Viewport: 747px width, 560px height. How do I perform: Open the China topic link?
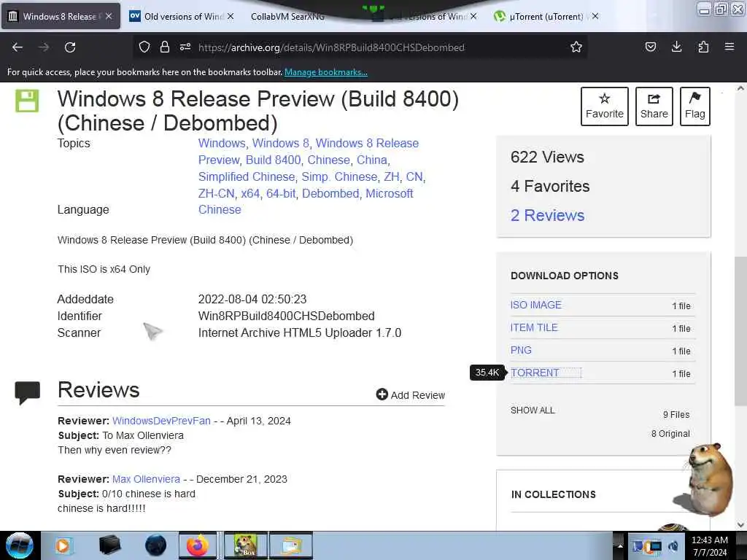pyautogui.click(x=371, y=160)
